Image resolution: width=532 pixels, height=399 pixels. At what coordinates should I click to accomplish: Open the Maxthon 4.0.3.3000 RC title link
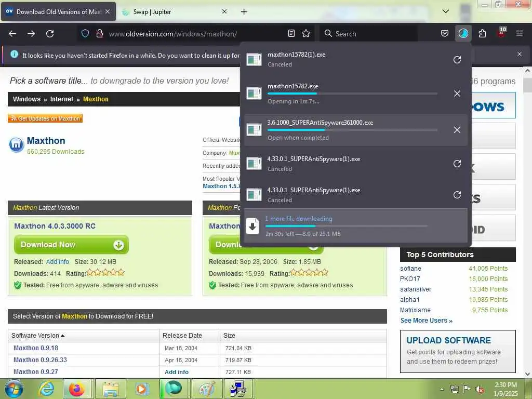pos(55,226)
